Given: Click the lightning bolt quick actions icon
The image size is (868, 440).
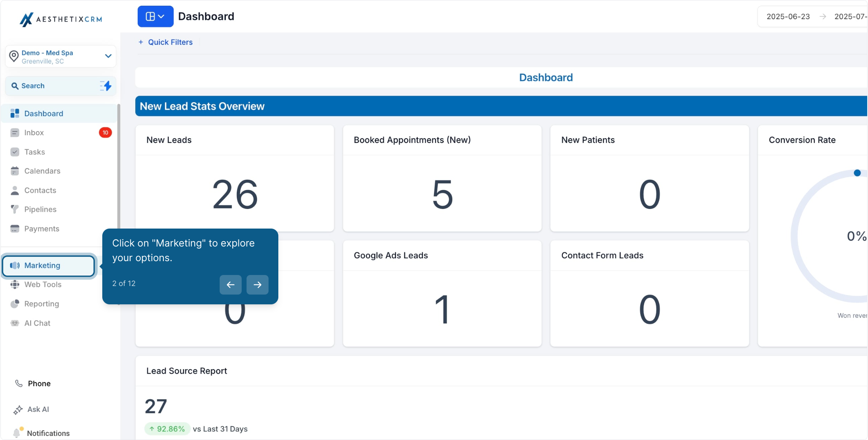Looking at the screenshot, I should tap(106, 86).
